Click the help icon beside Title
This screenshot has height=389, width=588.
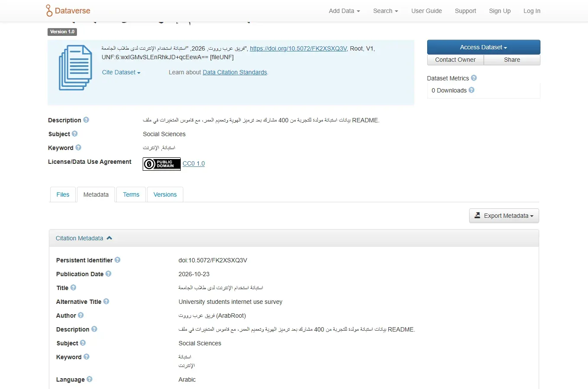[x=73, y=287]
